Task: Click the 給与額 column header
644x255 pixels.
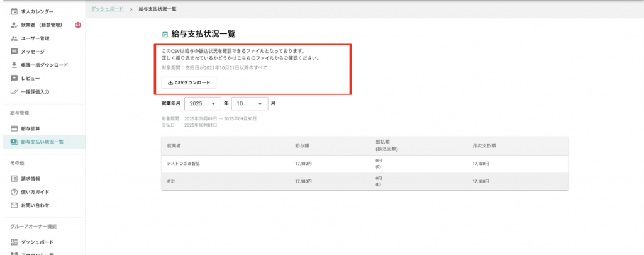Action: point(303,145)
